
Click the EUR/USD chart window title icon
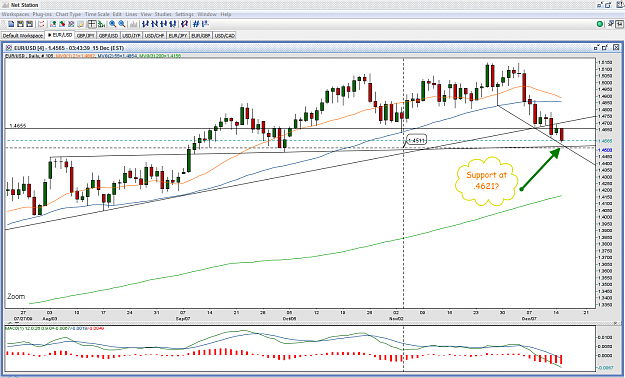click(x=9, y=48)
